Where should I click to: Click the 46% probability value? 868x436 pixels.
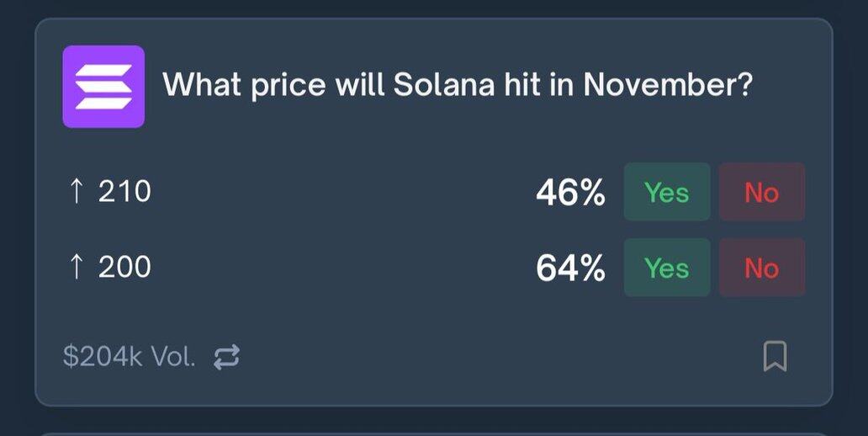click(x=570, y=194)
